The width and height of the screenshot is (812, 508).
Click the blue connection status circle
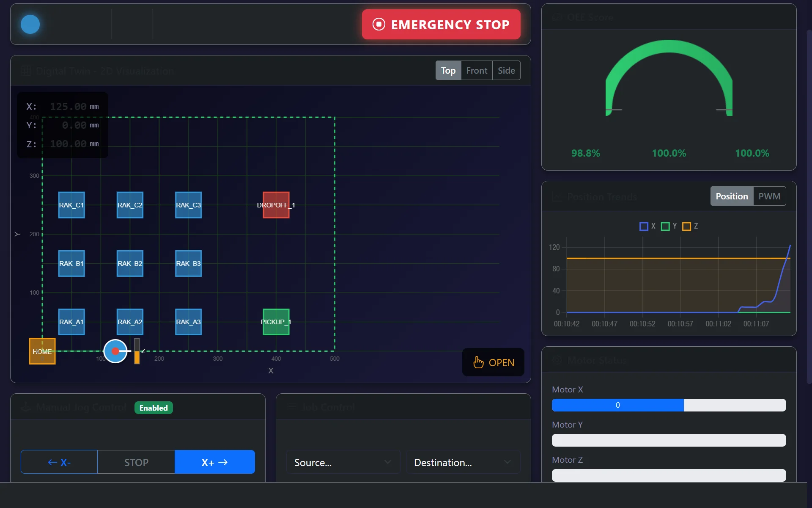[x=30, y=24]
